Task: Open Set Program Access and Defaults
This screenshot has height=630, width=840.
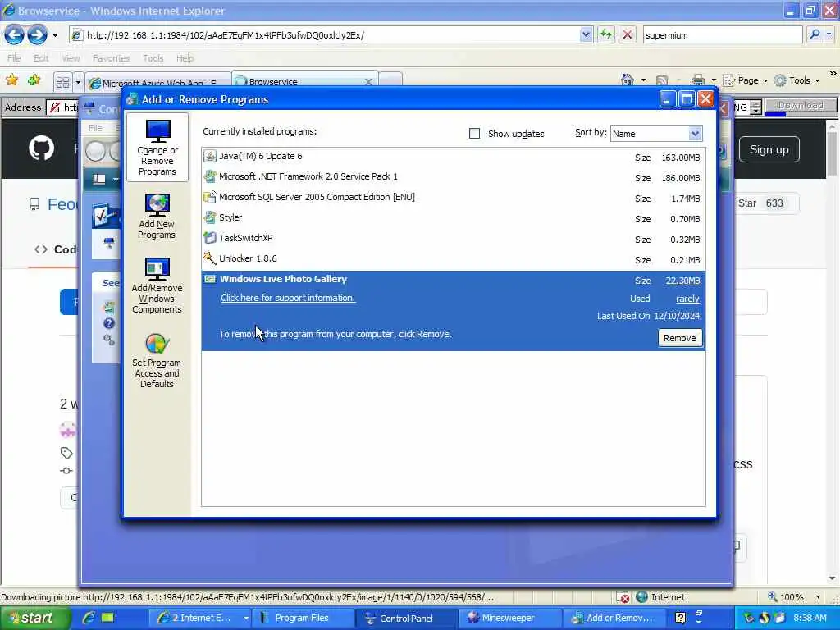Action: (x=157, y=360)
